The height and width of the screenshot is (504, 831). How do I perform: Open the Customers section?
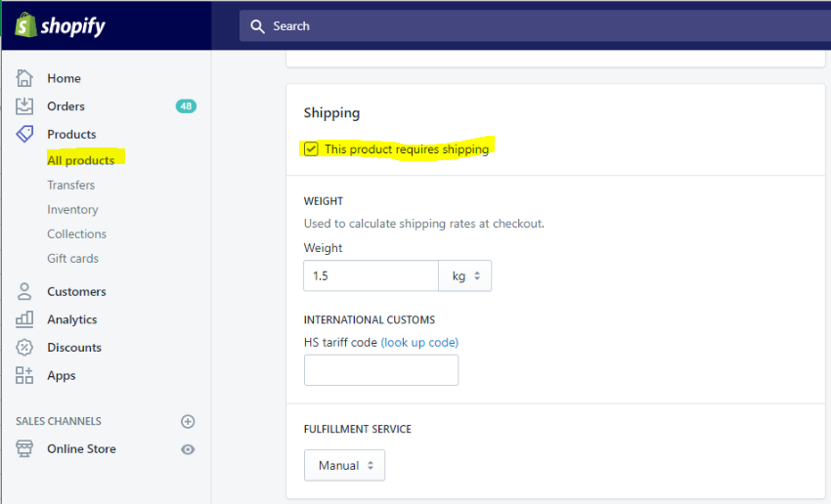(x=76, y=292)
